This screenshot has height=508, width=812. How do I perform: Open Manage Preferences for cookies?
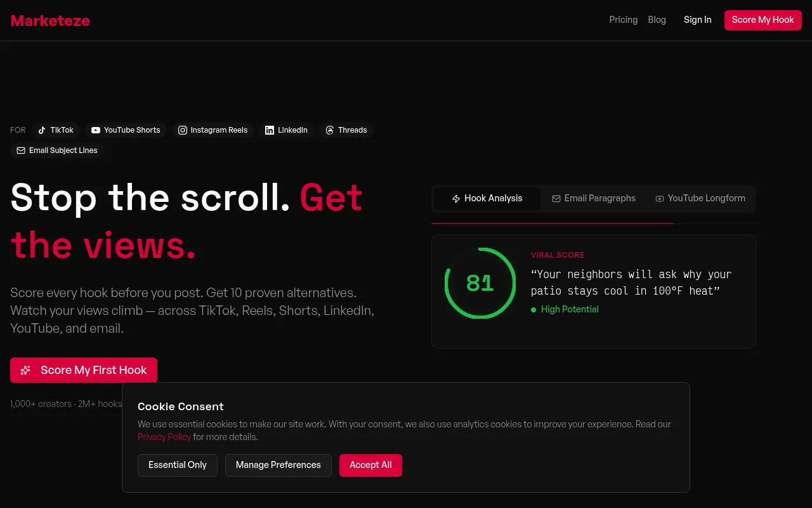point(278,465)
